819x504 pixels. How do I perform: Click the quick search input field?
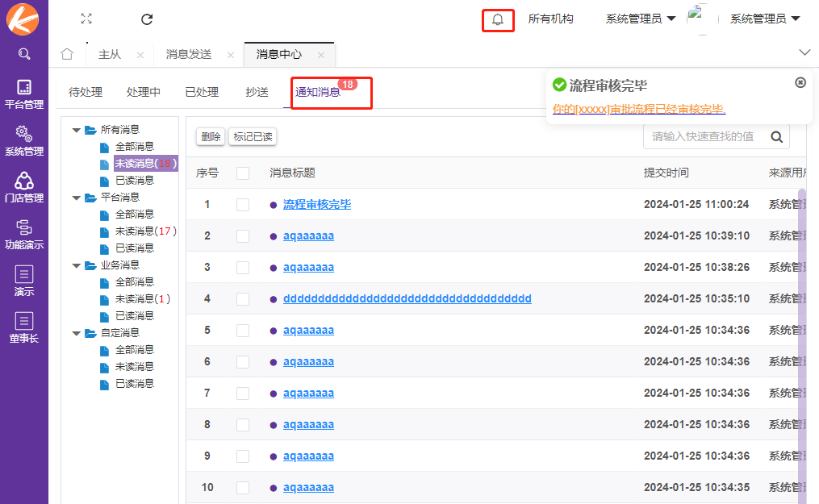click(x=704, y=136)
